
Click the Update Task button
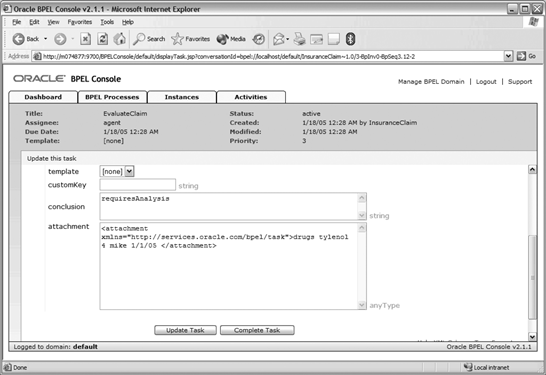[x=185, y=330]
